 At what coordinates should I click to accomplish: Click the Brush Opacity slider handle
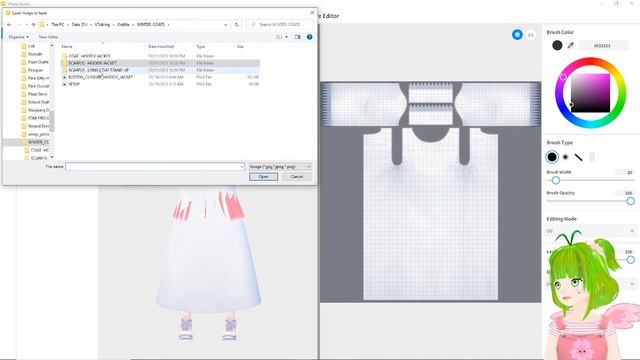(631, 201)
